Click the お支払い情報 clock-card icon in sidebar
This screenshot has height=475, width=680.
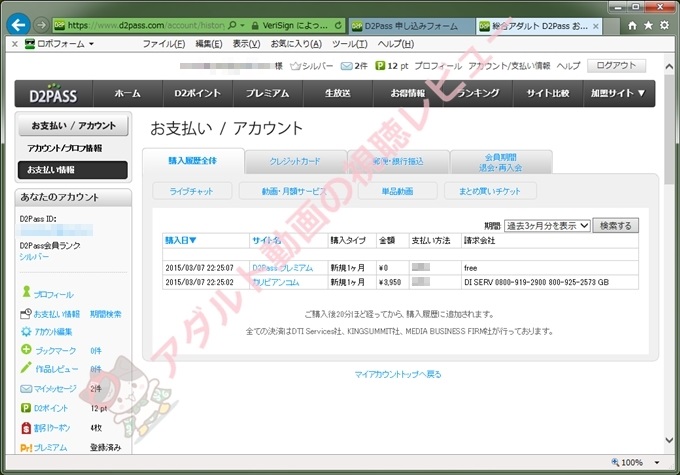[x=26, y=314]
